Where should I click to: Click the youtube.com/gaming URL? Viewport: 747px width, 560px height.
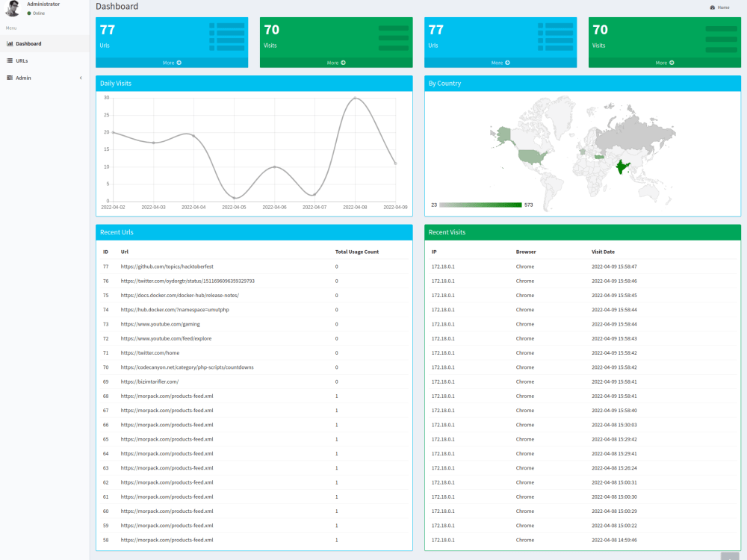(x=160, y=324)
